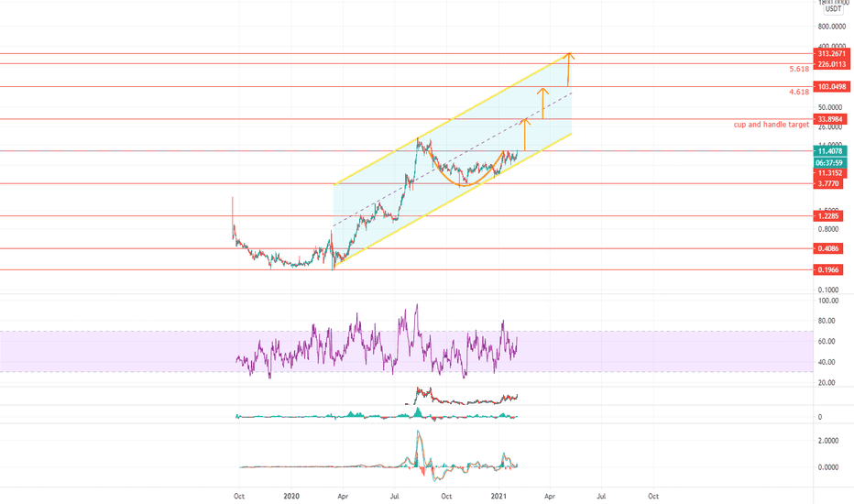Click the Oct label just before 2020
854x504 pixels.
pos(238,497)
